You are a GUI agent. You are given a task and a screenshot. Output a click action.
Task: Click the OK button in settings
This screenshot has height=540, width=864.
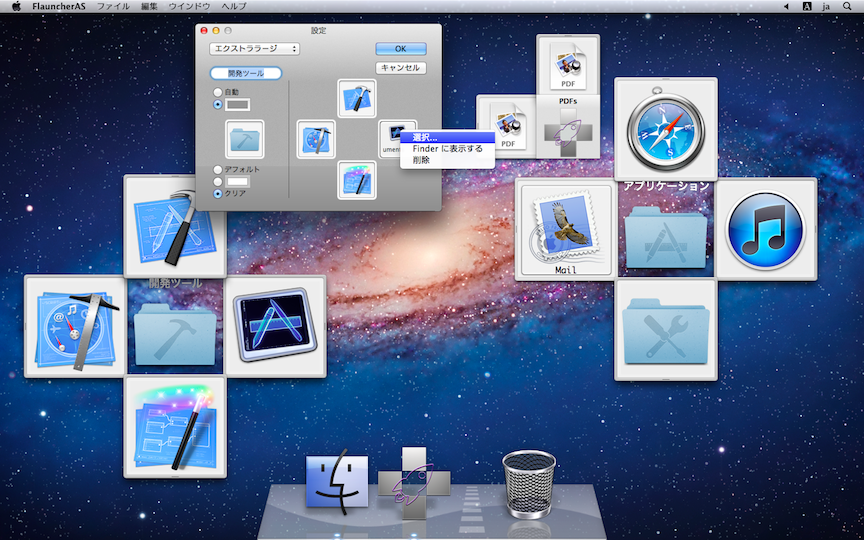point(401,48)
